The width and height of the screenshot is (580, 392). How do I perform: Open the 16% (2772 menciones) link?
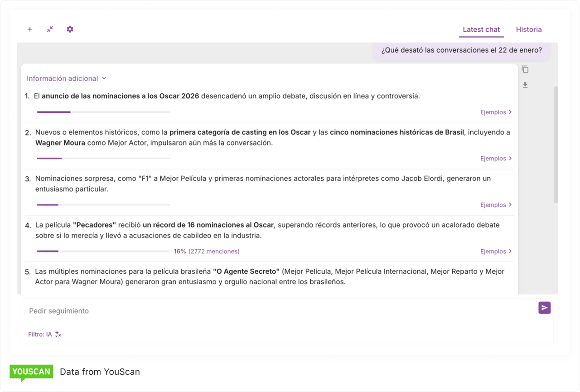pyautogui.click(x=207, y=251)
